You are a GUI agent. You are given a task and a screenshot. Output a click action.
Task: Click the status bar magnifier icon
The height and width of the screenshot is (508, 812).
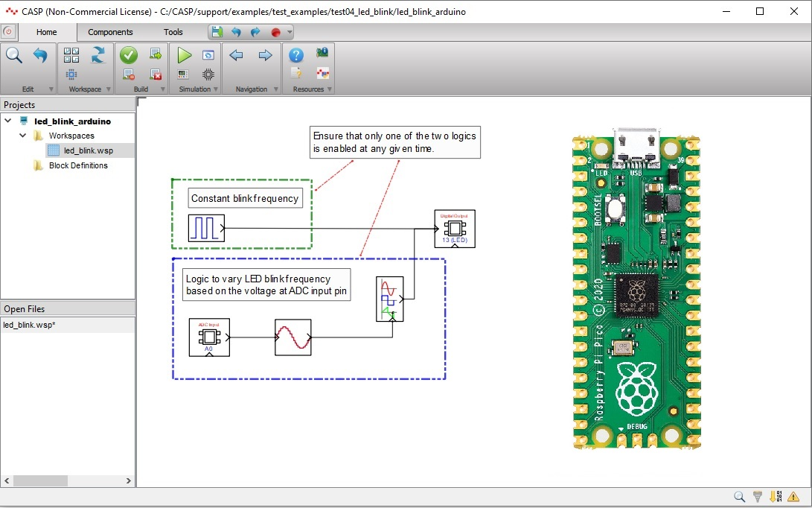(x=740, y=497)
